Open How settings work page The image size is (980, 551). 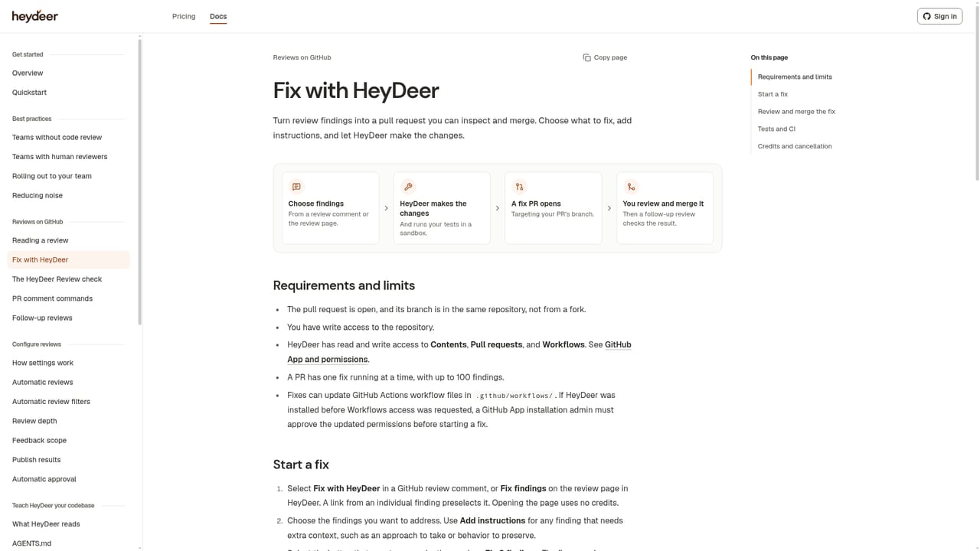coord(68,363)
